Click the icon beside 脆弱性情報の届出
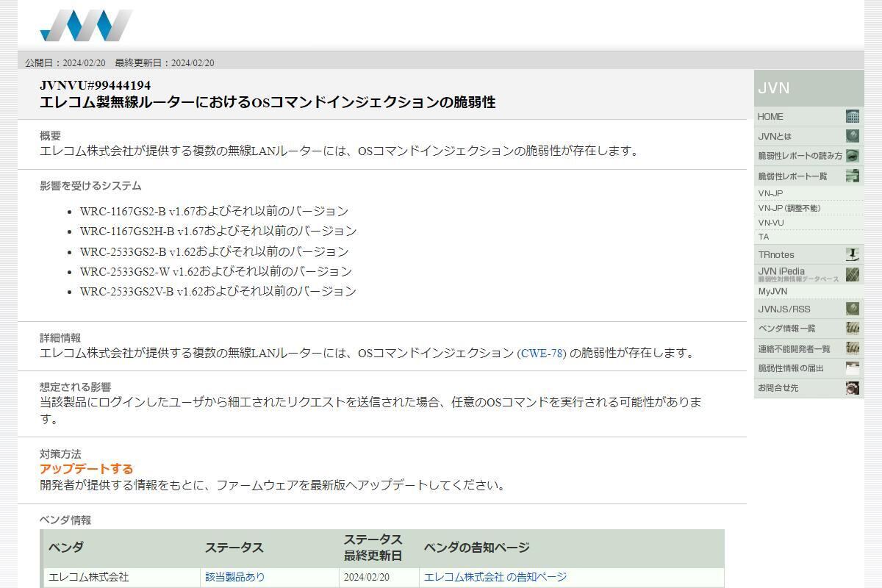This screenshot has height=588, width=882. coord(852,368)
